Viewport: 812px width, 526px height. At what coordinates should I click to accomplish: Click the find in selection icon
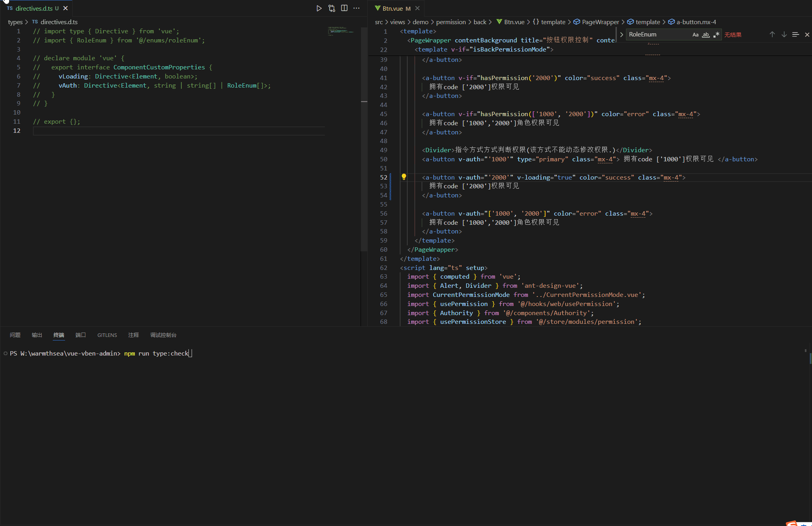tap(795, 34)
